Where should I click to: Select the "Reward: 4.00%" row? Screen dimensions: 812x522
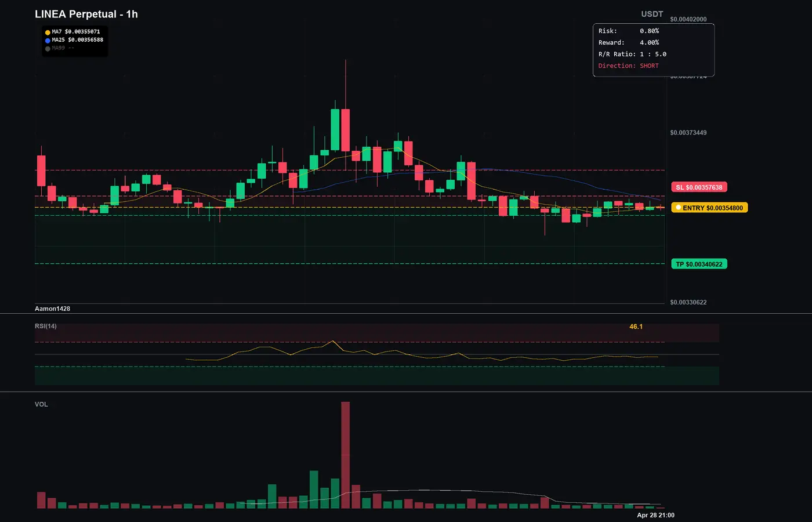point(629,42)
